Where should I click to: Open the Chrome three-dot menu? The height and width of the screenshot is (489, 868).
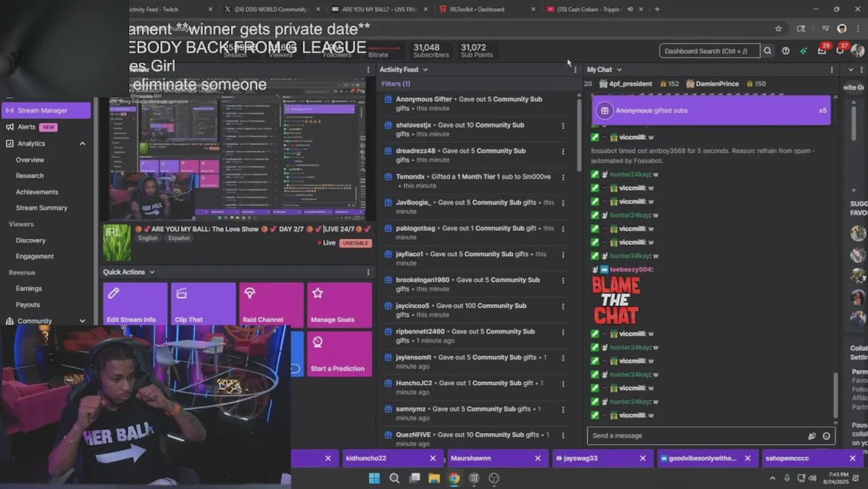(857, 29)
